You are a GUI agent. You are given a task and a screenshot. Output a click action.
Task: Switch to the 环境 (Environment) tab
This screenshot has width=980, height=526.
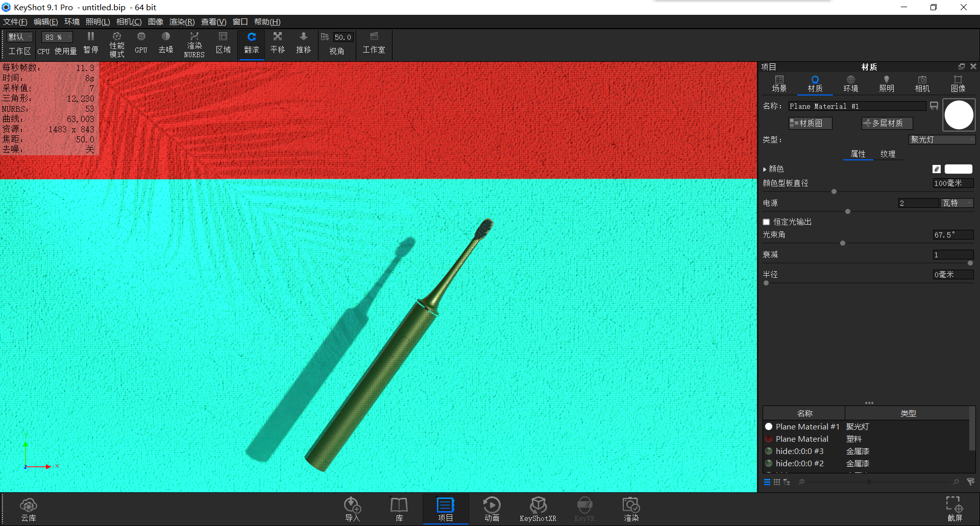850,83
